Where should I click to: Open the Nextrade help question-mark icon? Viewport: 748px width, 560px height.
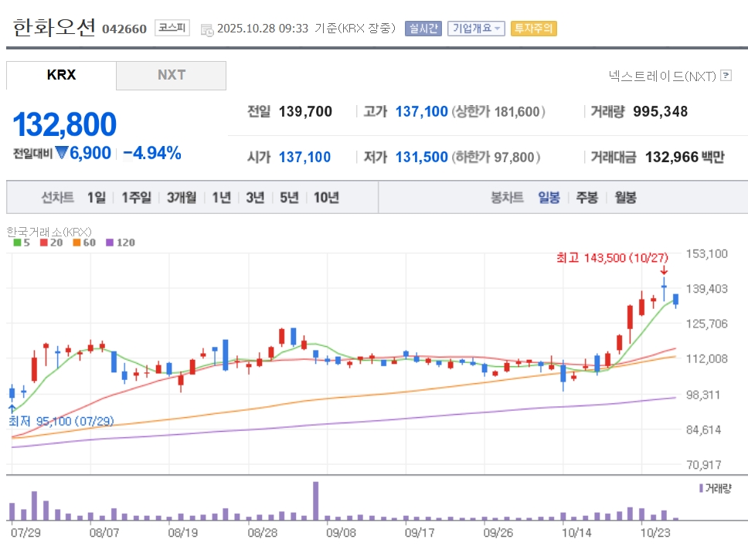[x=726, y=76]
